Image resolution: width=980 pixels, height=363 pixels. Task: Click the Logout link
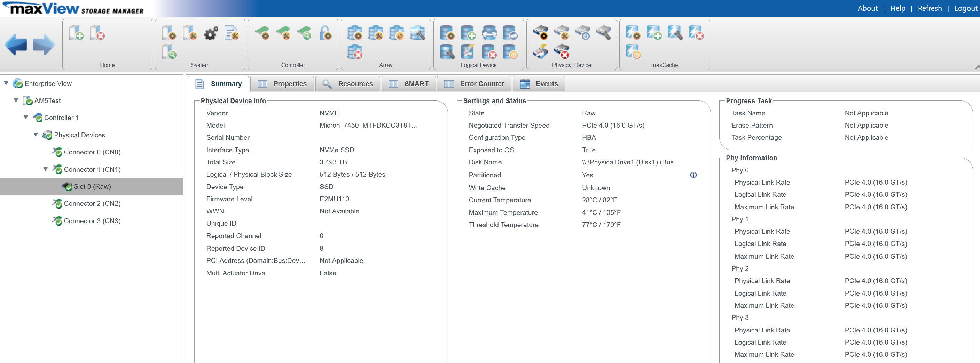click(965, 8)
